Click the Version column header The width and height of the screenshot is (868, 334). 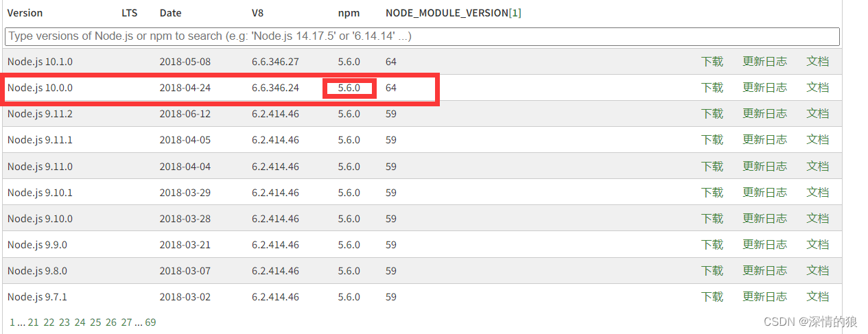coord(25,13)
